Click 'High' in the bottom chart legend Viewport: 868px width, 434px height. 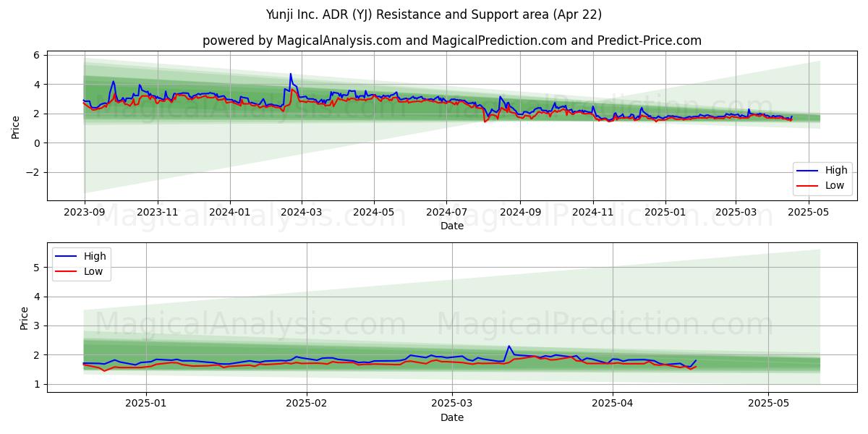coord(95,256)
